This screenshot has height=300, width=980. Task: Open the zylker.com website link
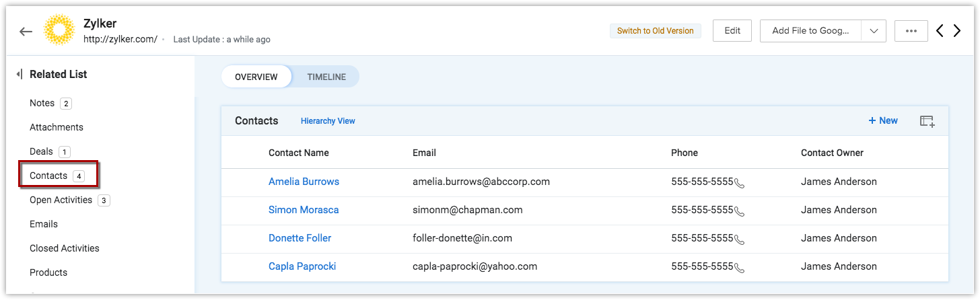pos(120,39)
